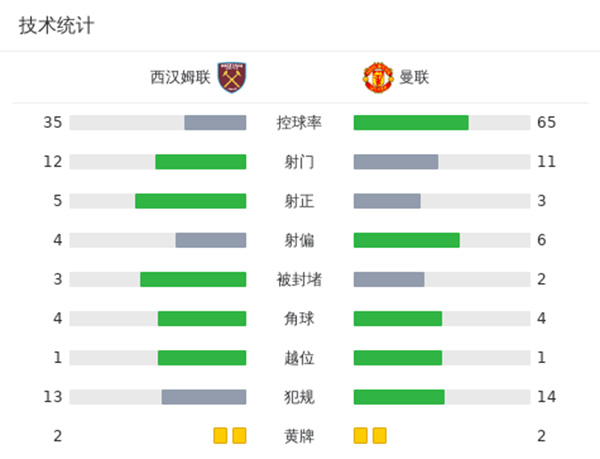The width and height of the screenshot is (600, 459).
Task: Click the 黄牌 stat label
Action: 299,436
